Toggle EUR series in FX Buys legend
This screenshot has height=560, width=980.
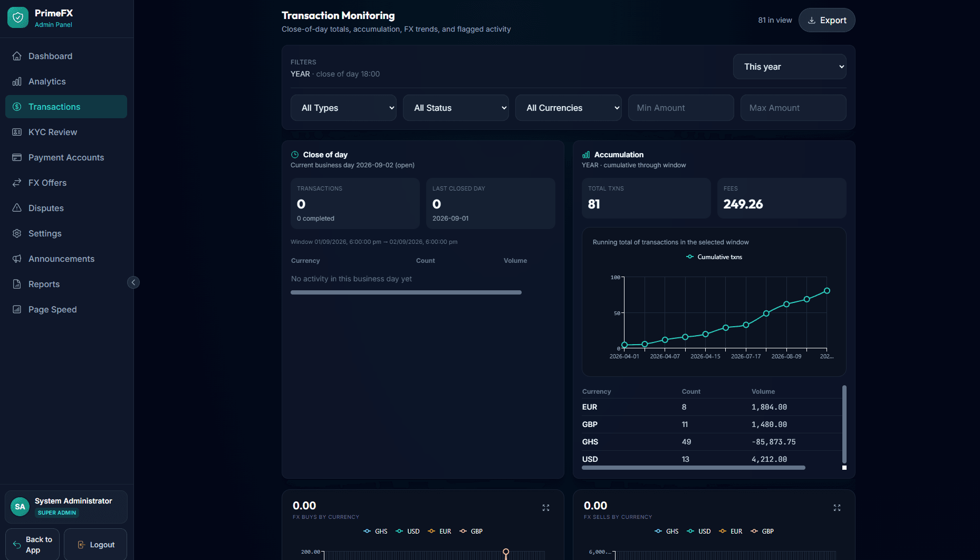coord(439,531)
